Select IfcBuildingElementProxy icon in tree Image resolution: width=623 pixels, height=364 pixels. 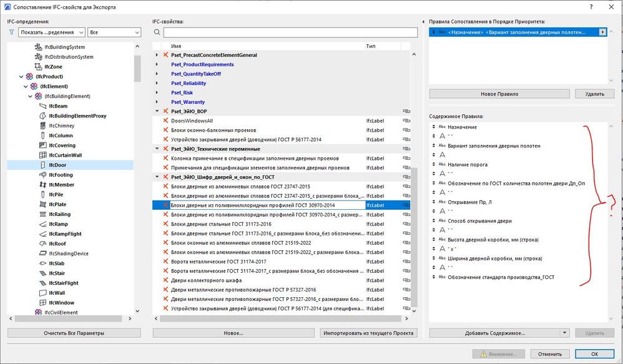tap(43, 116)
